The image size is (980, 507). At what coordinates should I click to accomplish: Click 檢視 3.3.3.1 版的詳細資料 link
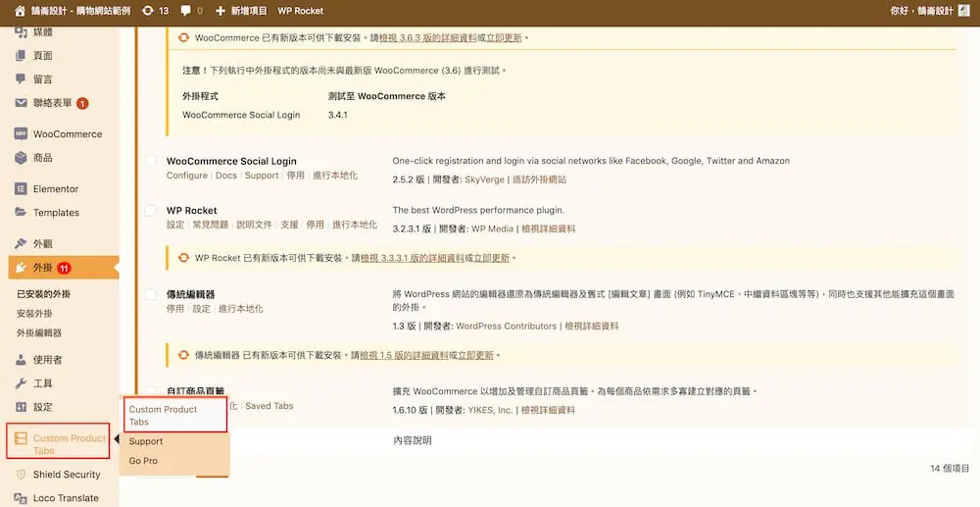tap(412, 258)
